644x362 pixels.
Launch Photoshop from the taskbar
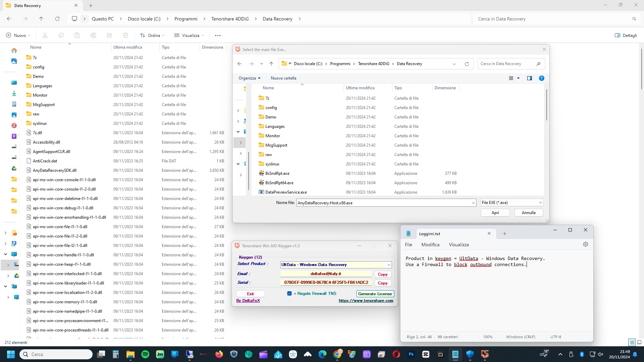click(x=411, y=354)
